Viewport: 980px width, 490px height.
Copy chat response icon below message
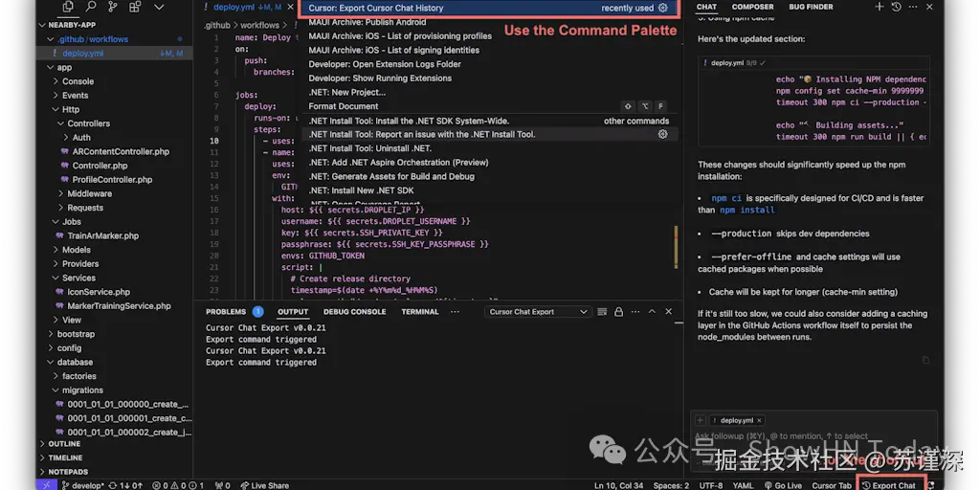[926, 360]
